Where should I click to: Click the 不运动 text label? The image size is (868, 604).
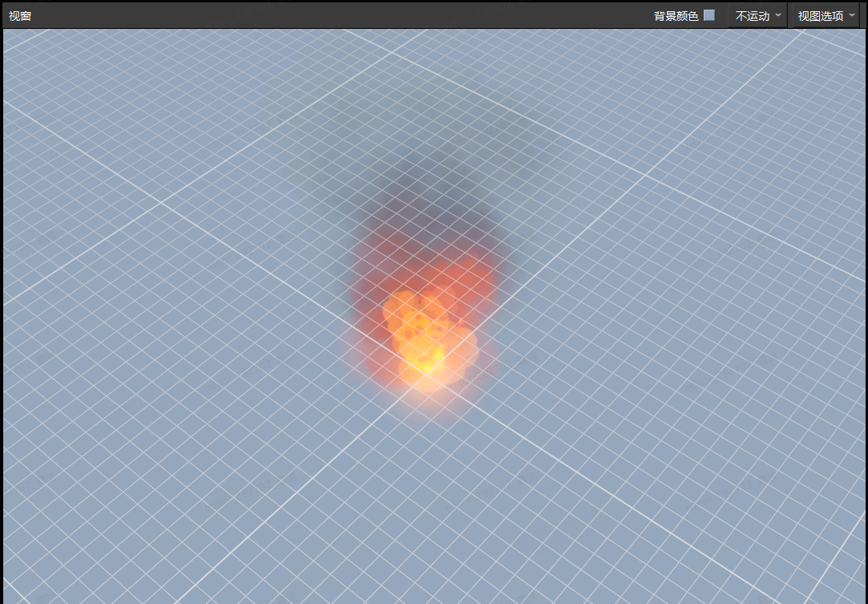752,16
